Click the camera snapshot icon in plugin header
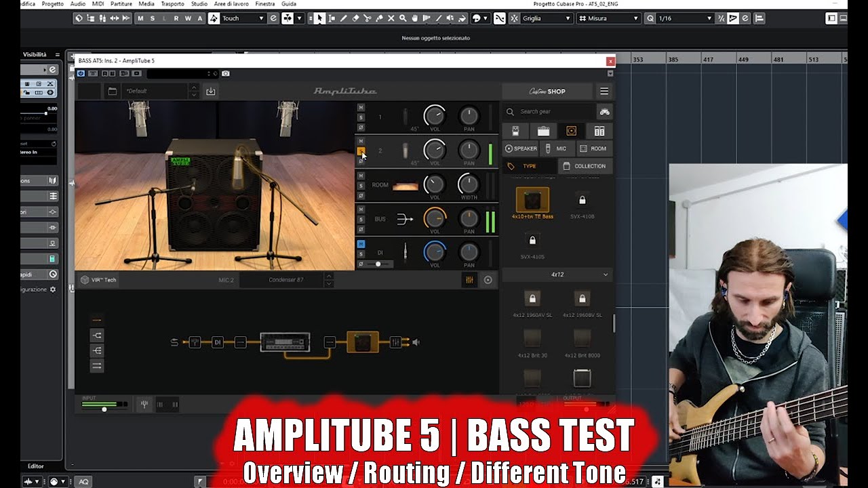868x488 pixels. (x=225, y=73)
